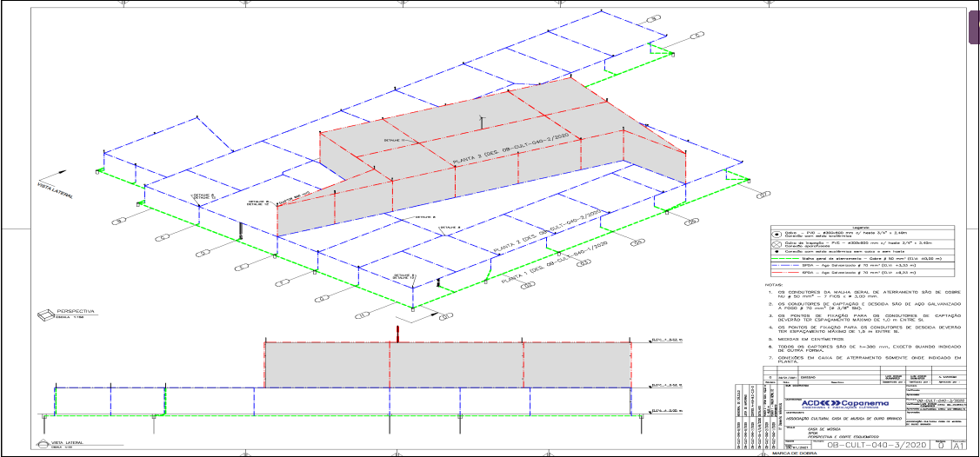Click the solid dot exothermic weld legend symbol

pos(777,252)
